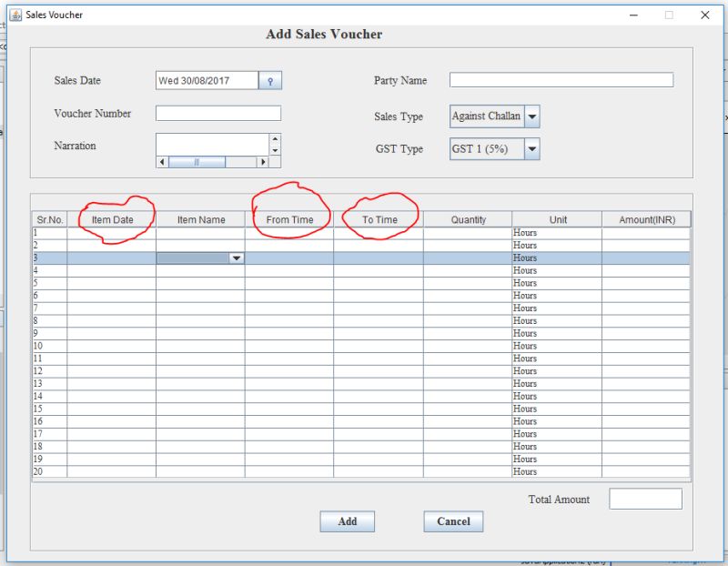Click the Cancel button
This screenshot has height=566, width=728.
coord(453,521)
